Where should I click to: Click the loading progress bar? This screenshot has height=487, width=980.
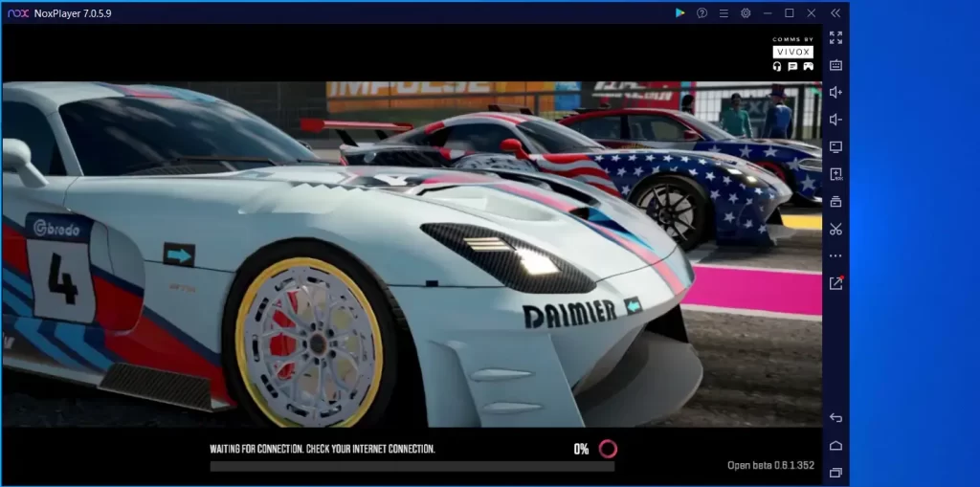412,466
